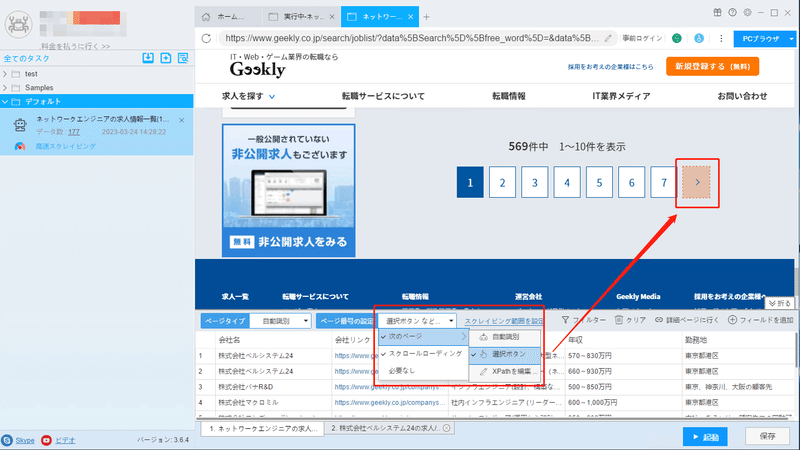This screenshot has width=800, height=450.
Task: Switch to bottom tab 2 株式会社ベルシステム24
Action: [x=390, y=428]
